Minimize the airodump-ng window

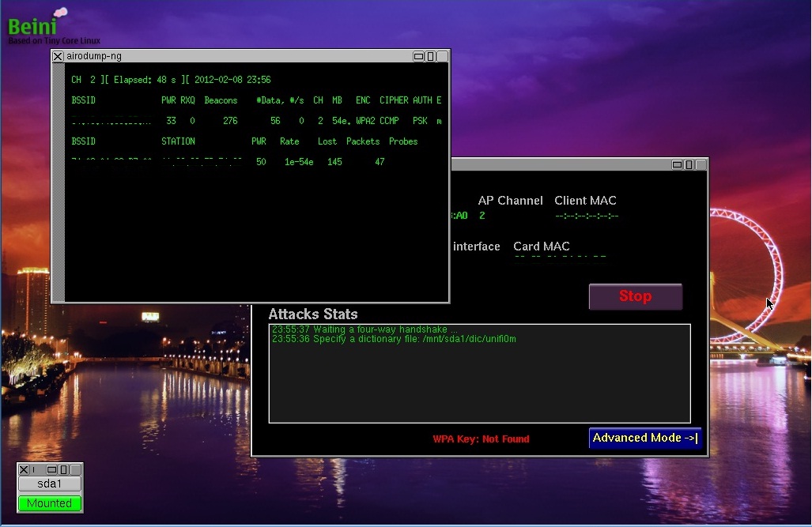417,56
